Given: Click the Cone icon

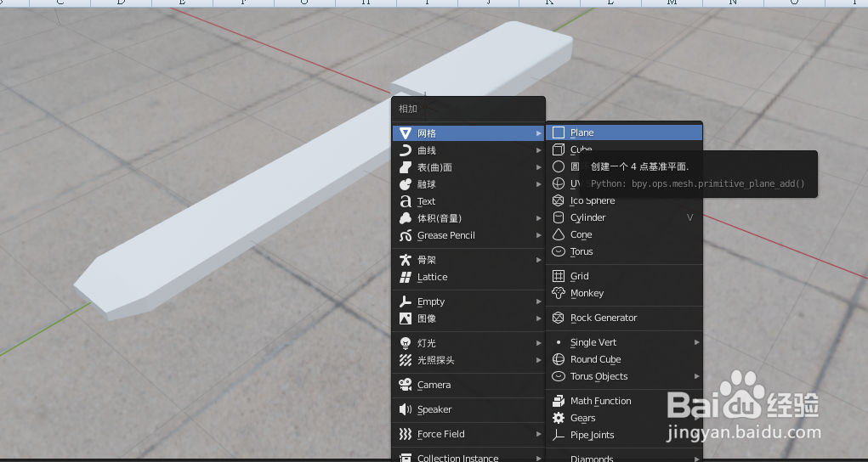Looking at the screenshot, I should point(559,234).
